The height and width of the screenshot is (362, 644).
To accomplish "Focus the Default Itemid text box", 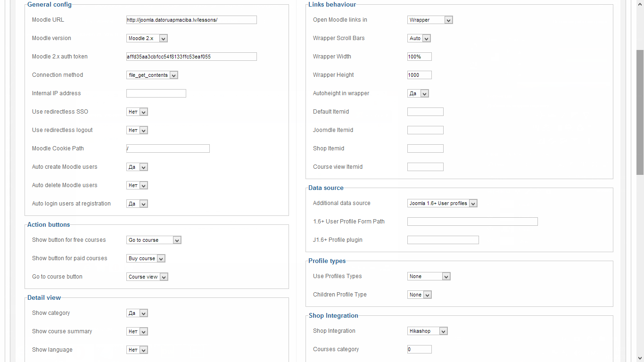I will [425, 112].
